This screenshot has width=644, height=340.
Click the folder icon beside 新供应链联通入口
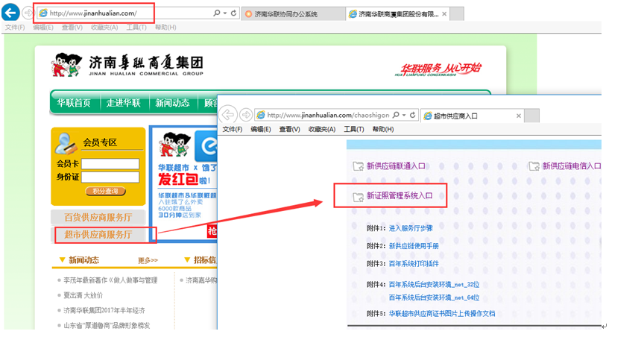tap(358, 166)
